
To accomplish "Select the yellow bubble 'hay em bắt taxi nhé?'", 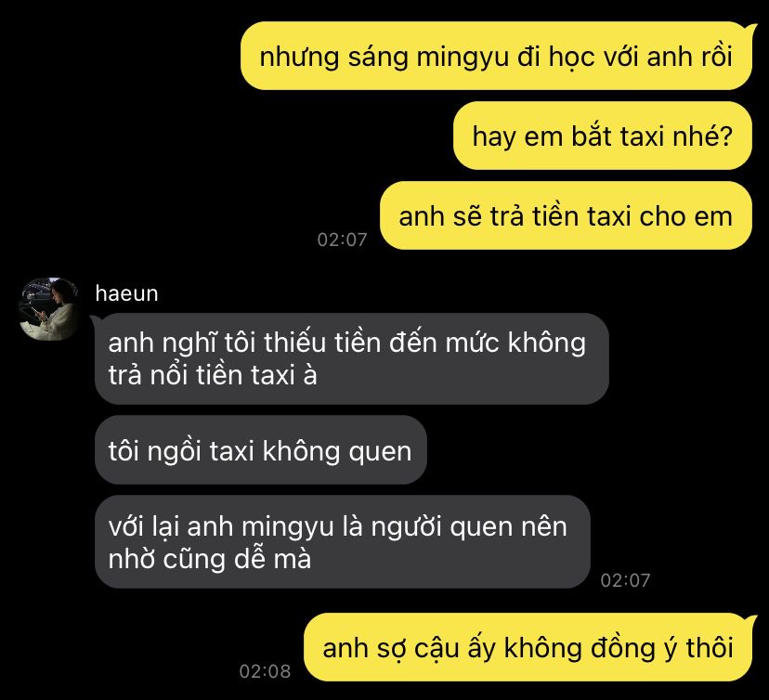I will point(602,136).
